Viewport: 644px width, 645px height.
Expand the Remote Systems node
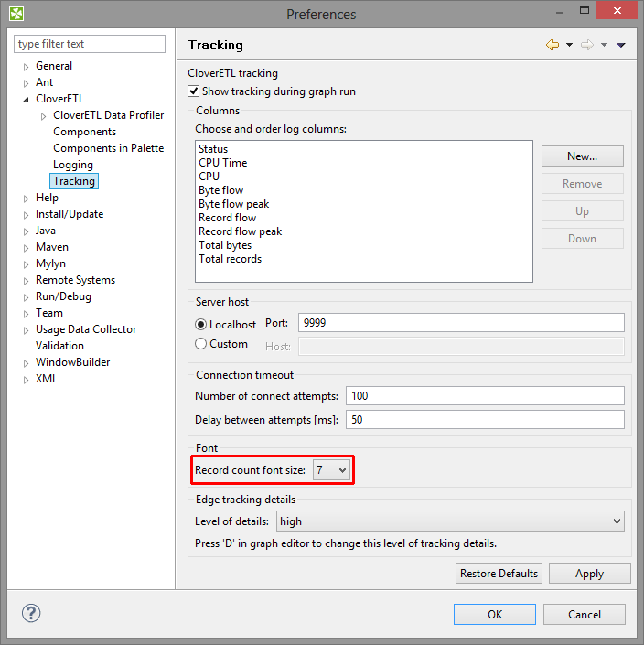(26, 281)
